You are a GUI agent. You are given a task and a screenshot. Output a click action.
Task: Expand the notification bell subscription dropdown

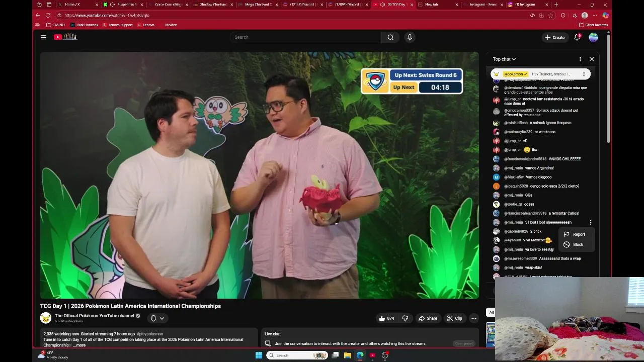point(162,318)
